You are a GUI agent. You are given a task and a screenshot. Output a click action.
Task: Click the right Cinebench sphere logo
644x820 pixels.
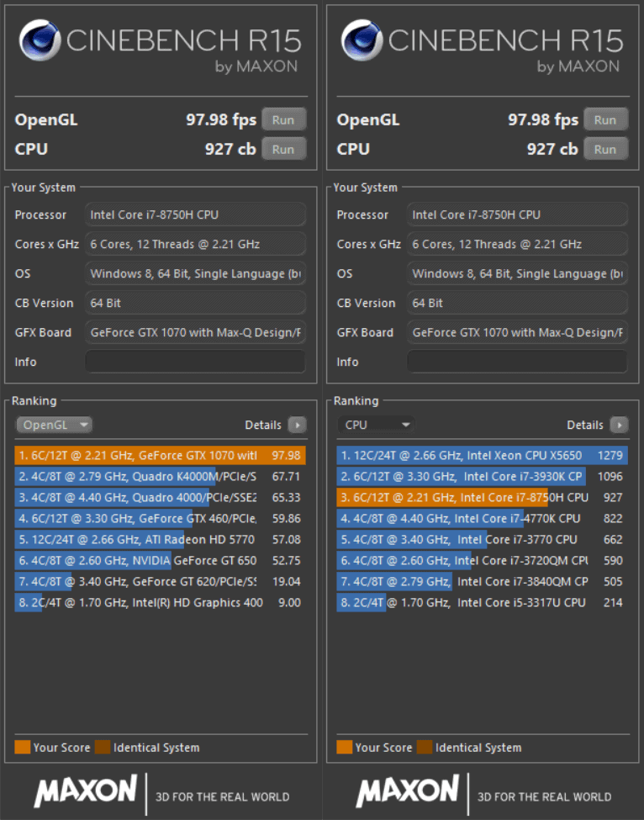(362, 40)
